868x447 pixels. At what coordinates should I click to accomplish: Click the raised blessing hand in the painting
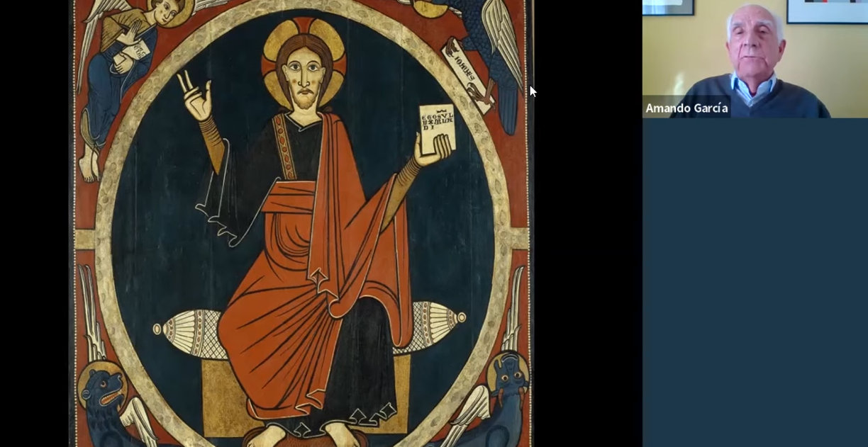195,95
